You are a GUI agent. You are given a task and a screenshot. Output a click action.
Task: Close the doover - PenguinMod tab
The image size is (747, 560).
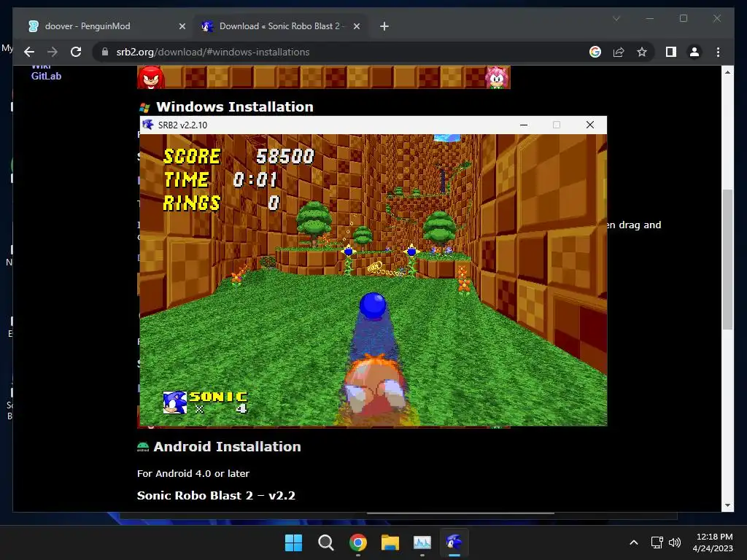point(182,26)
